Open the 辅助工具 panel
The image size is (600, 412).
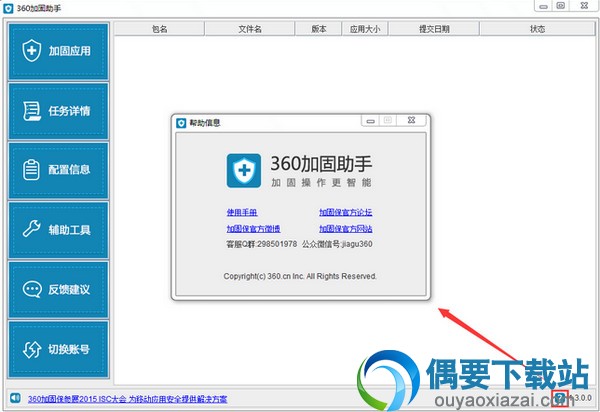point(59,230)
